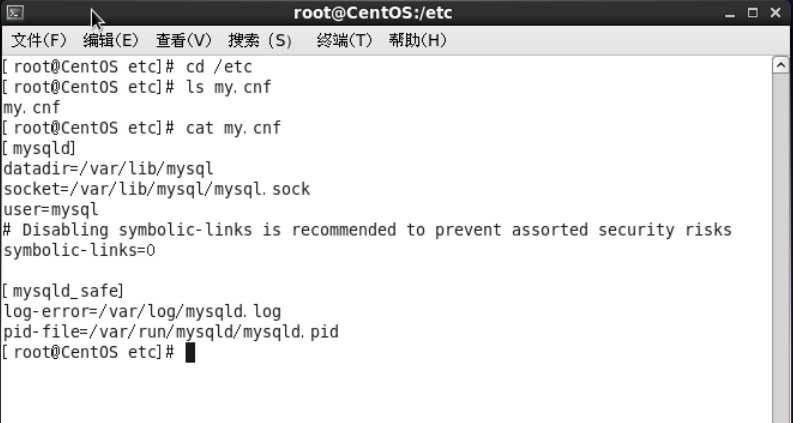The width and height of the screenshot is (793, 423).
Task: Click the symbolic-links=0 line
Action: pos(79,250)
